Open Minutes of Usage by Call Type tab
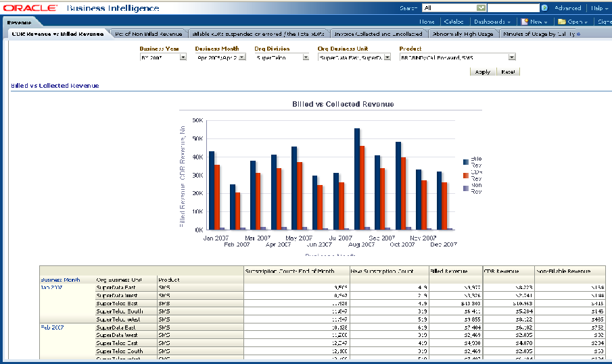The height and width of the screenshot is (364, 612). click(x=539, y=34)
